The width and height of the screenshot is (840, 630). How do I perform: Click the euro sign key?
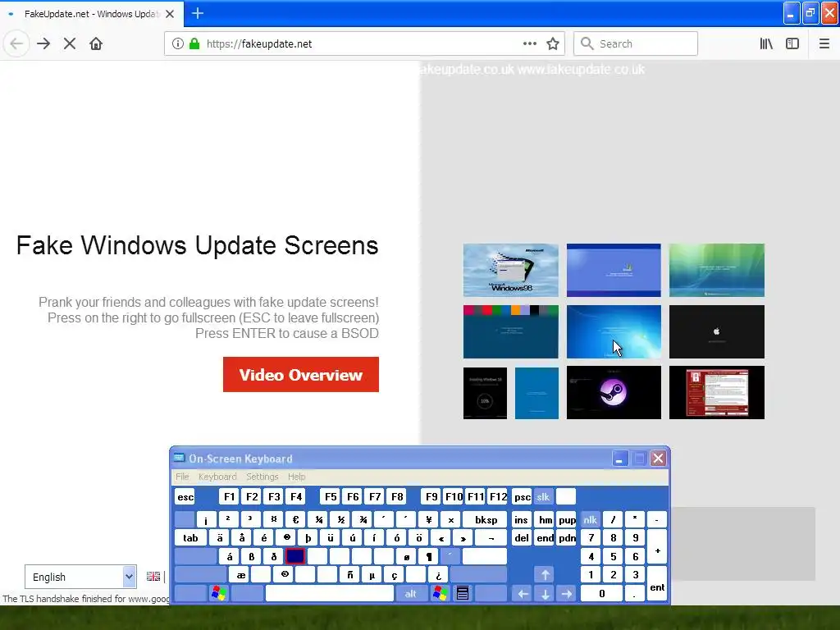click(295, 519)
